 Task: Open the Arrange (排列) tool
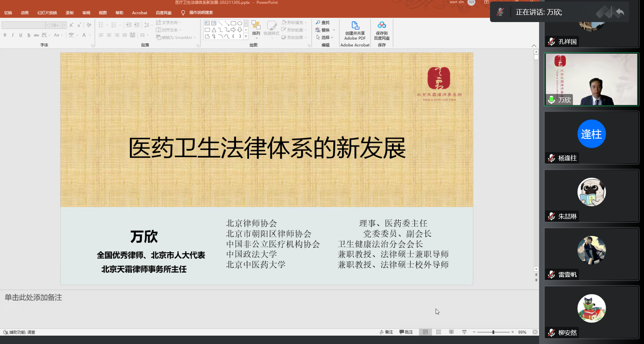tap(256, 28)
